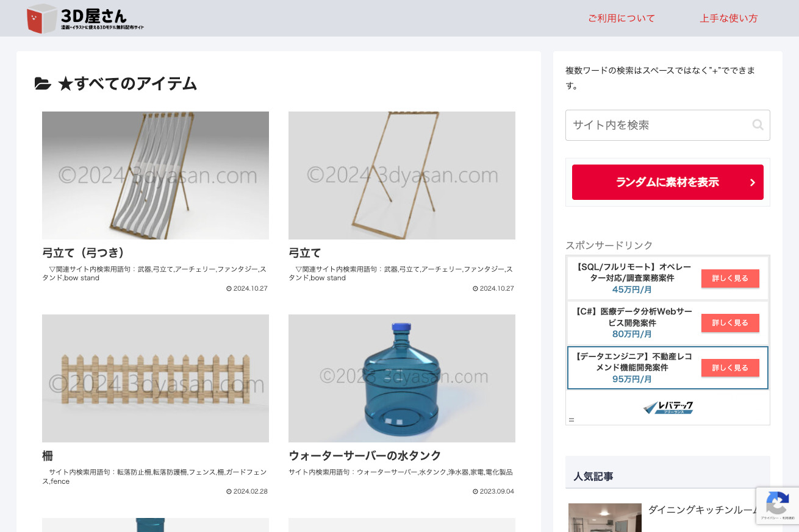Open the blue water tank thumbnail
This screenshot has height=532, width=799.
[402, 378]
